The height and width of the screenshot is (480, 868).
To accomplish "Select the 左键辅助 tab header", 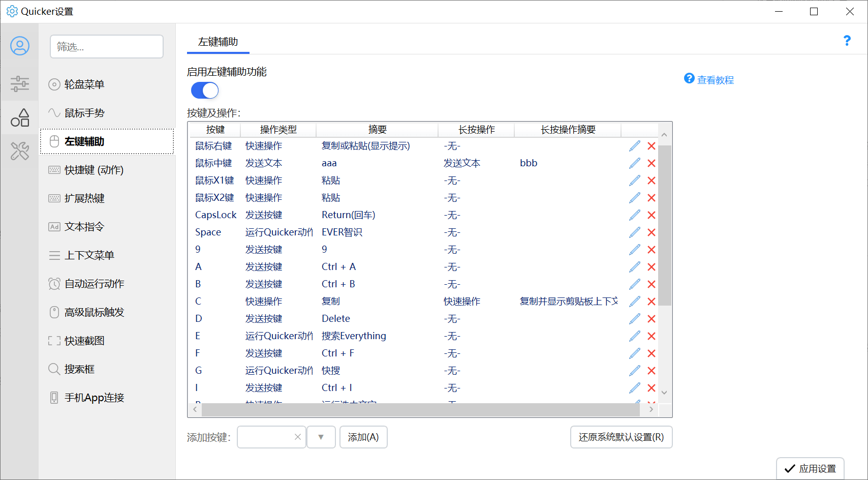I will tap(218, 42).
